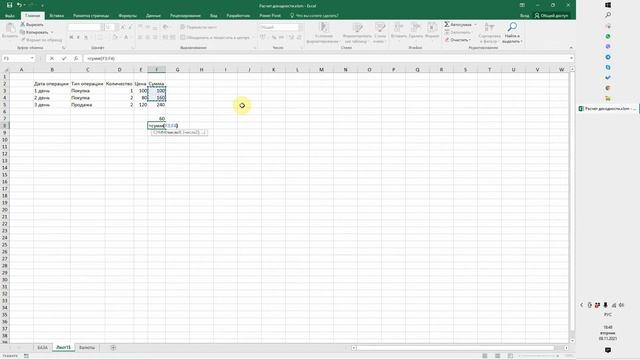Click Вырезать (cut) in clipboard group
640x360 pixels.
pyautogui.click(x=32, y=24)
